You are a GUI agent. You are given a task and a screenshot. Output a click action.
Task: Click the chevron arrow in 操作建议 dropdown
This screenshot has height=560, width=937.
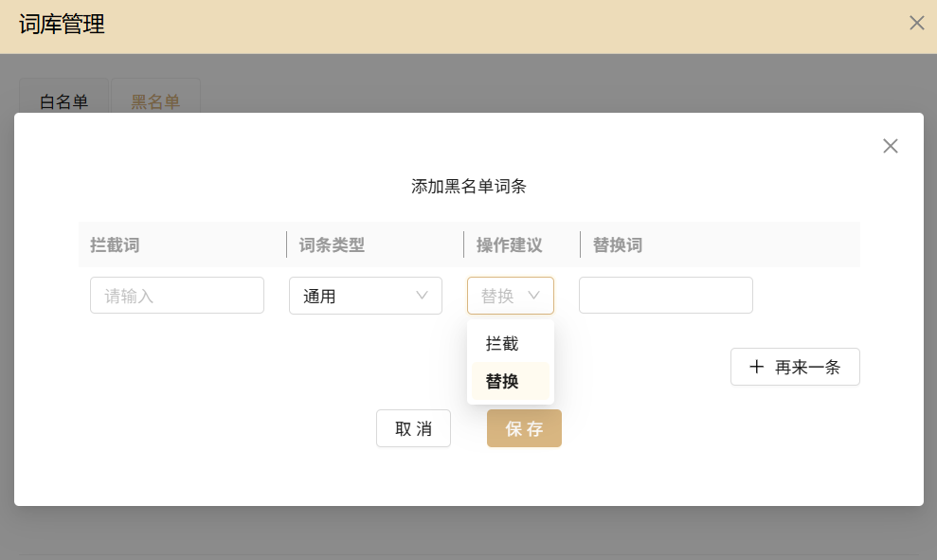(533, 296)
